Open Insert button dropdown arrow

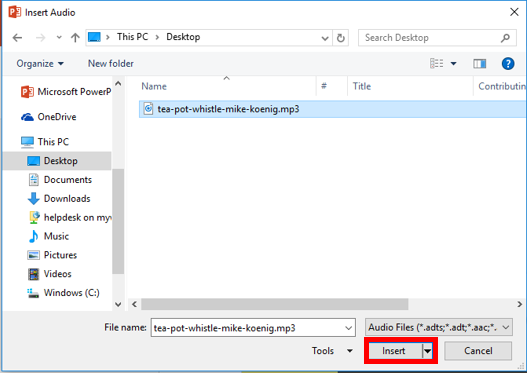[x=427, y=351]
